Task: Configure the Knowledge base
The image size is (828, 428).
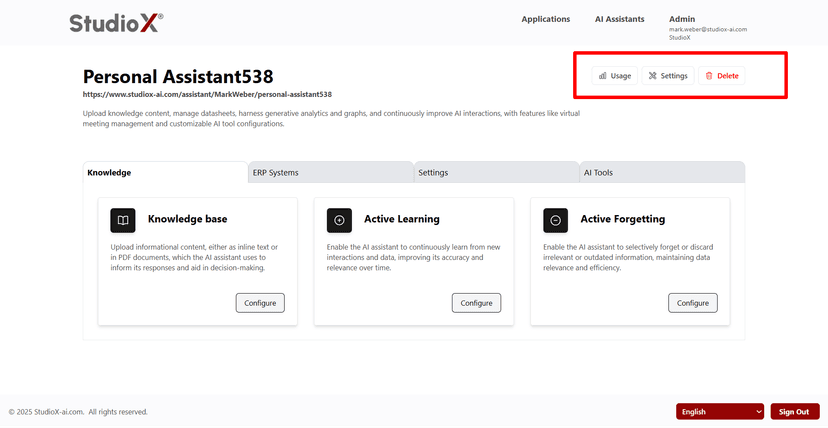Action: 260,303
